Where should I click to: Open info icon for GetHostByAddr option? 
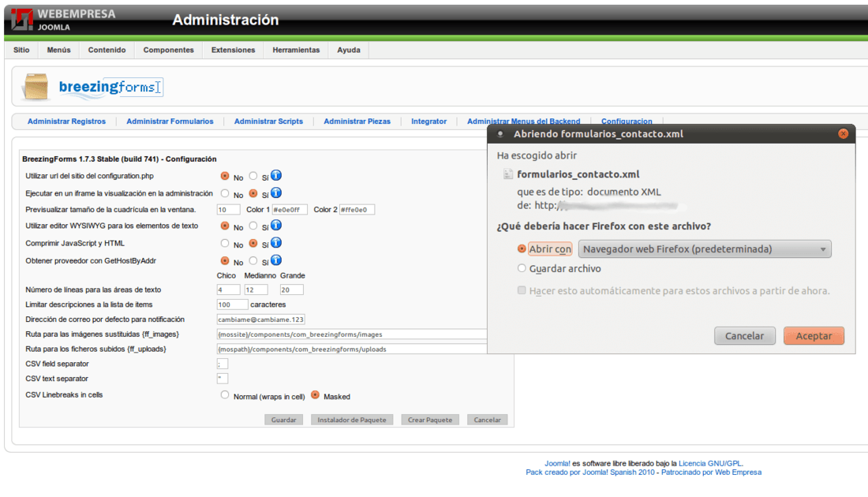[276, 260]
